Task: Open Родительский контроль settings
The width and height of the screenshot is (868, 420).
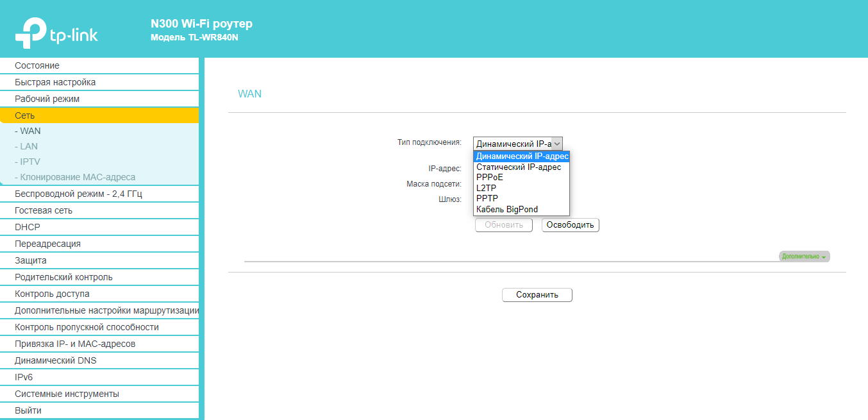Action: (63, 278)
